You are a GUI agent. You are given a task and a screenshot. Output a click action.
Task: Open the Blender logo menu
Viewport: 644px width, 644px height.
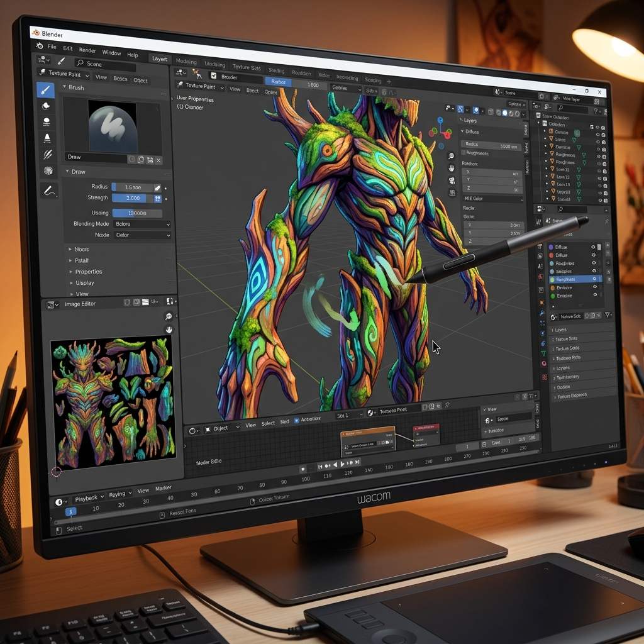click(40, 45)
